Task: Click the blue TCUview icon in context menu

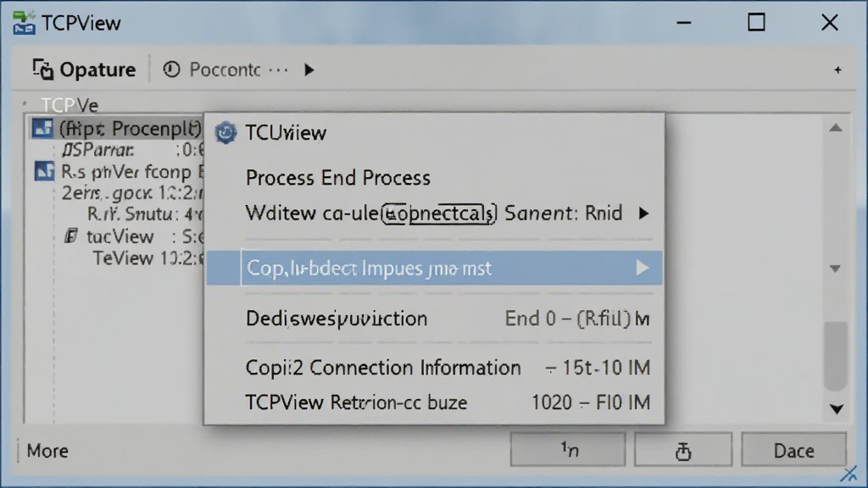Action: tap(225, 133)
